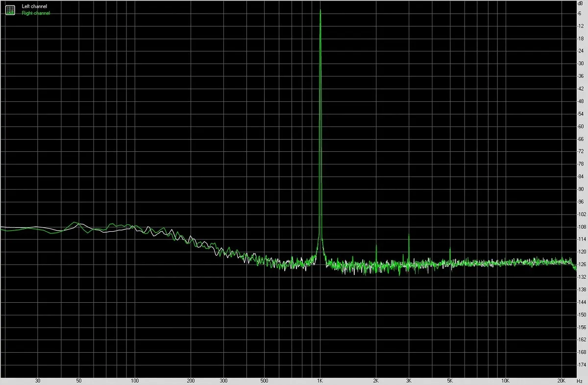The image size is (588, 385).
Task: Click the -84 dB scale value
Action: 581,176
